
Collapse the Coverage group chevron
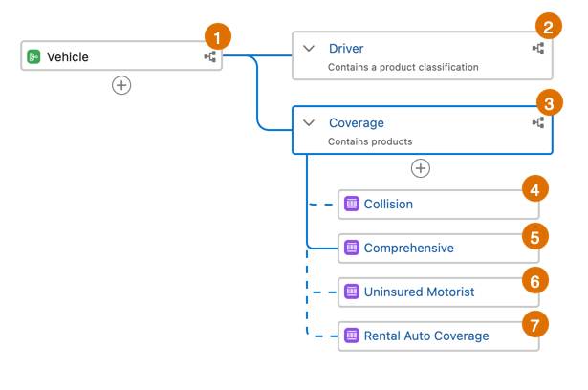pos(309,122)
